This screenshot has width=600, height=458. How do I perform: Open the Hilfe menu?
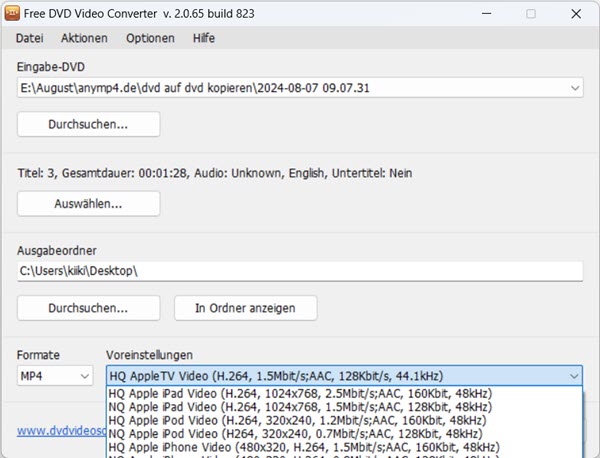click(204, 38)
